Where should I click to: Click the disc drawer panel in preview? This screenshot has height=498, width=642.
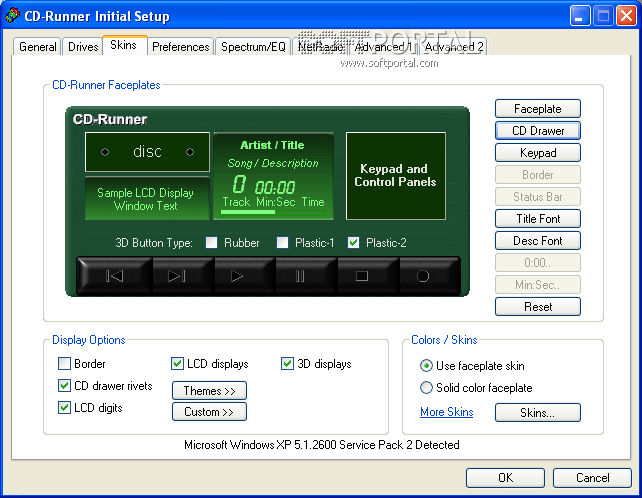[147, 152]
